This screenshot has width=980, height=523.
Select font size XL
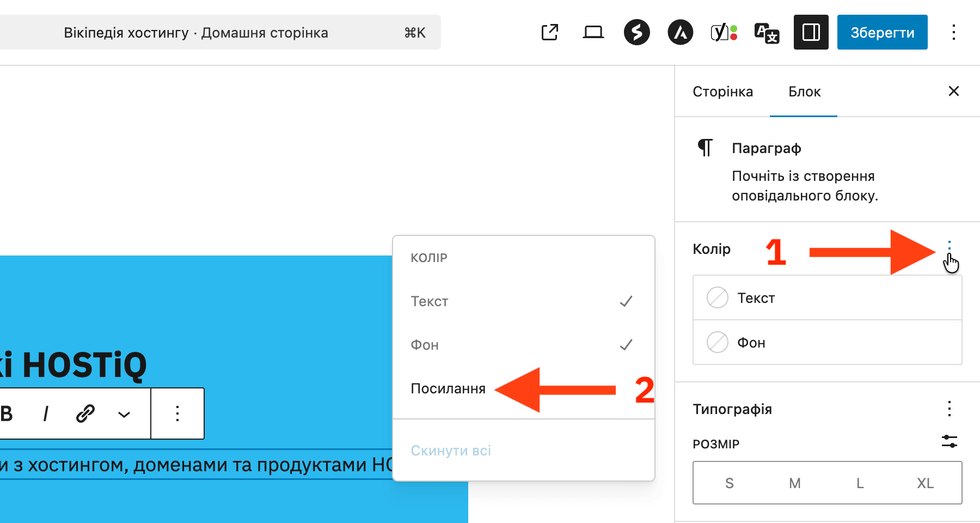925,483
